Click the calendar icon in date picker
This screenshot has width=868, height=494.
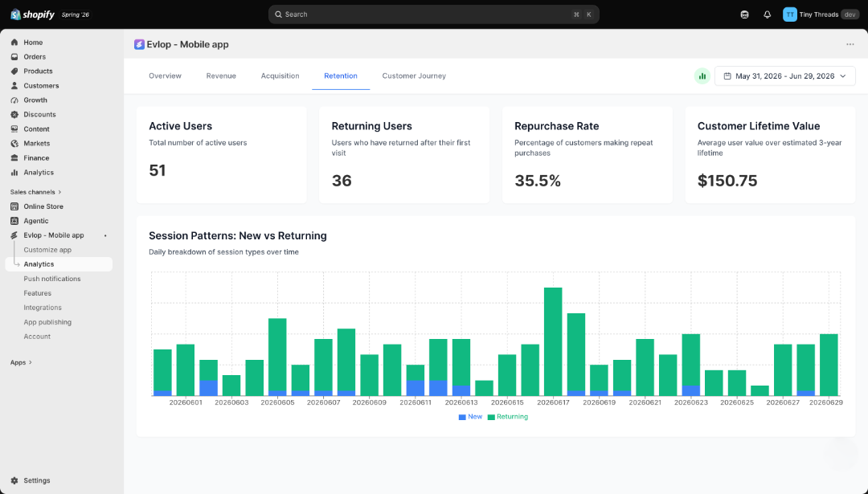pos(727,76)
